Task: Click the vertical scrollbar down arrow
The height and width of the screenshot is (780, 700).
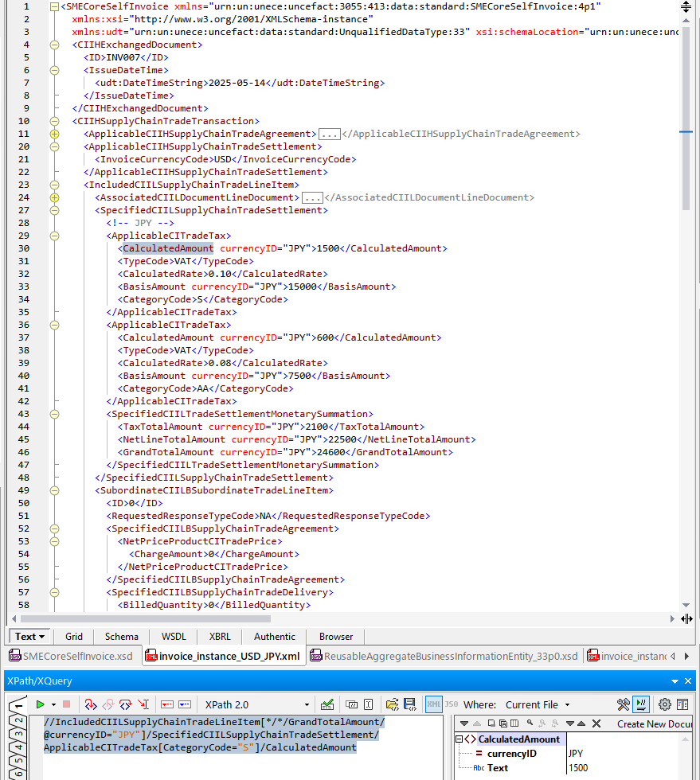Action: click(x=686, y=605)
